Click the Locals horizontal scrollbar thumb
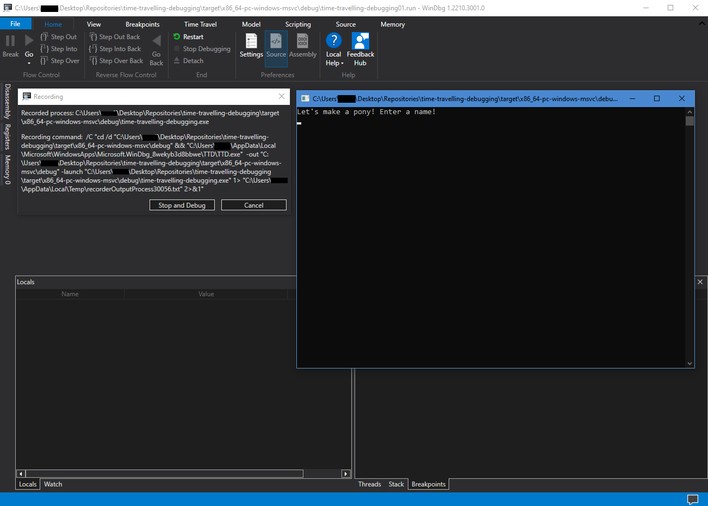Image resolution: width=708 pixels, height=506 pixels. (x=165, y=474)
